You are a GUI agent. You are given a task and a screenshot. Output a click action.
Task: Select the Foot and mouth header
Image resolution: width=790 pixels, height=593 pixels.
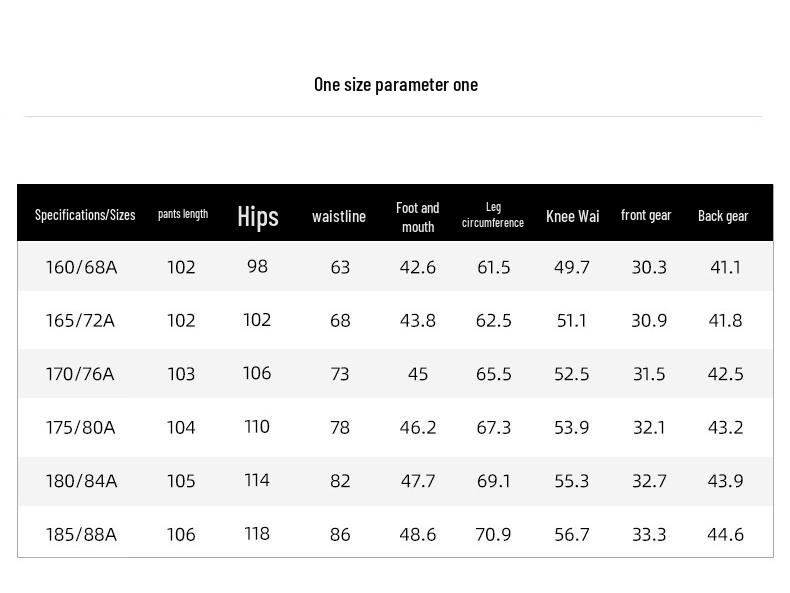pyautogui.click(x=417, y=217)
